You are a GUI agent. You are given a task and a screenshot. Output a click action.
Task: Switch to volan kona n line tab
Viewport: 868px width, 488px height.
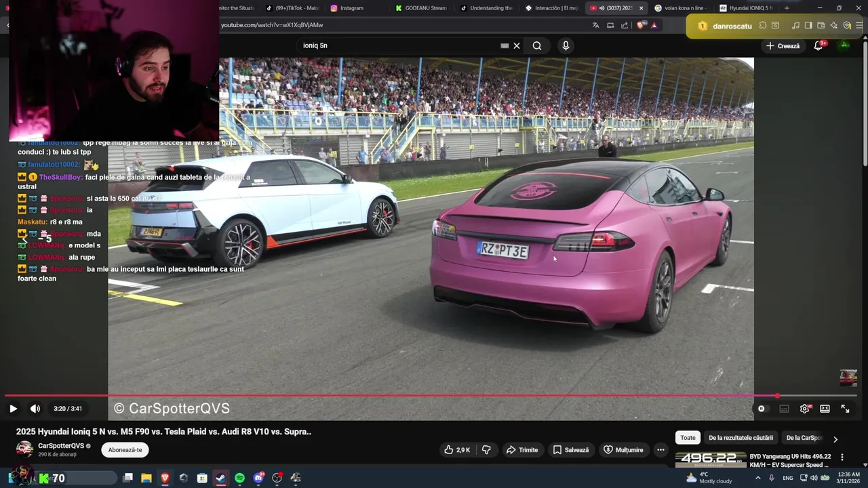coord(681,8)
